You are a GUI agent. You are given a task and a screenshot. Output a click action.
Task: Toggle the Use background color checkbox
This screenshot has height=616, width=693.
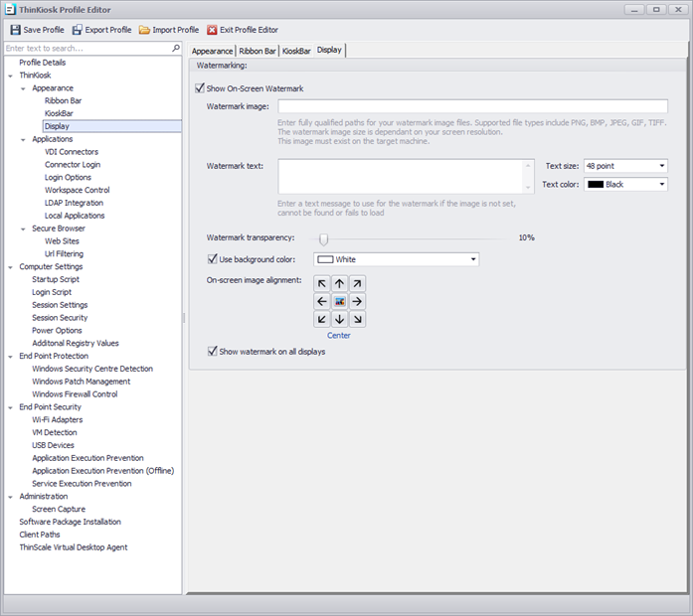coord(213,258)
